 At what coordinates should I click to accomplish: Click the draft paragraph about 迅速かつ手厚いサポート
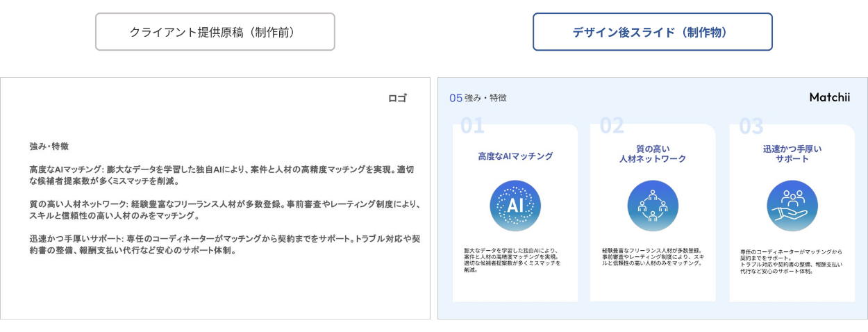(x=226, y=244)
